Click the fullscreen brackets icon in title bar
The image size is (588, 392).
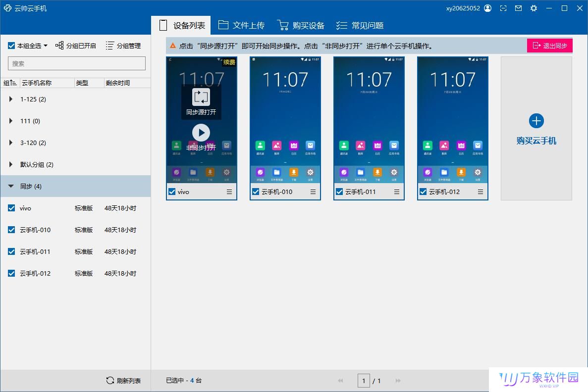503,8
